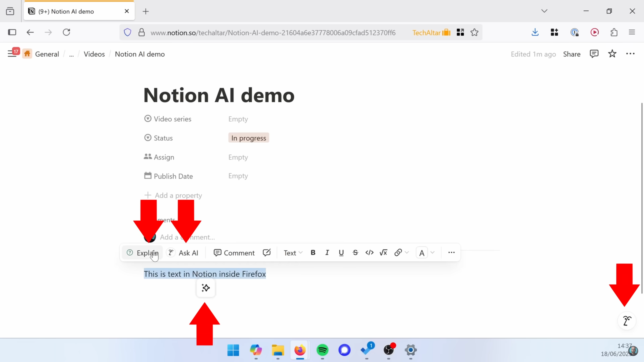View site security lock info
The image size is (644, 362).
[x=142, y=32]
